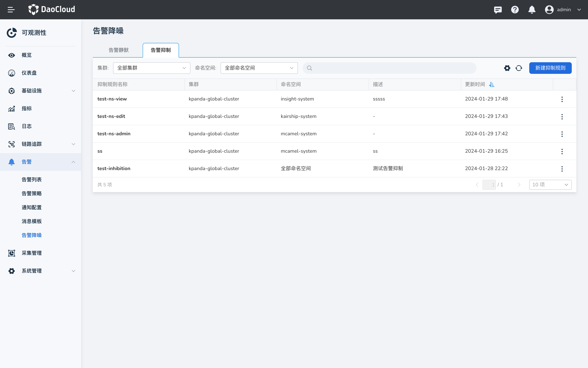Open the notifications bell in the header
Image resolution: width=588 pixels, height=368 pixels.
(532, 10)
